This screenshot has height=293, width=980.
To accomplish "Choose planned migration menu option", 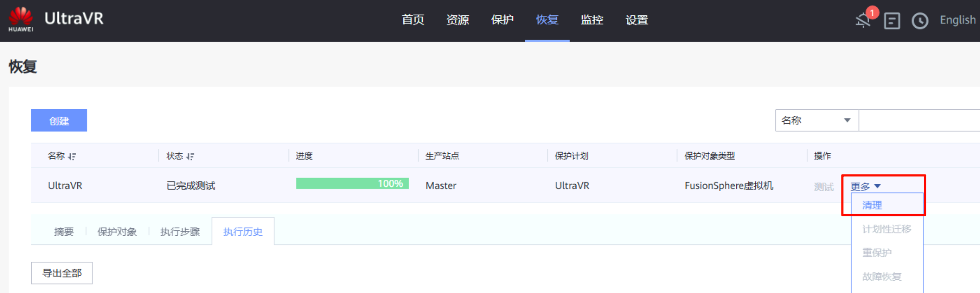I will pyautogui.click(x=886, y=229).
